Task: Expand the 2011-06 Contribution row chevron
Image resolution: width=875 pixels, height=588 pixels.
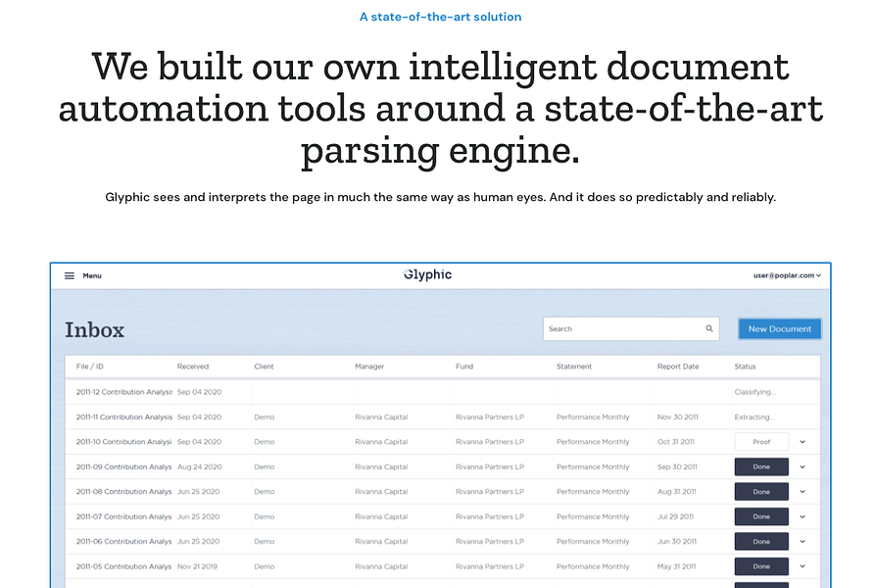Action: [802, 541]
